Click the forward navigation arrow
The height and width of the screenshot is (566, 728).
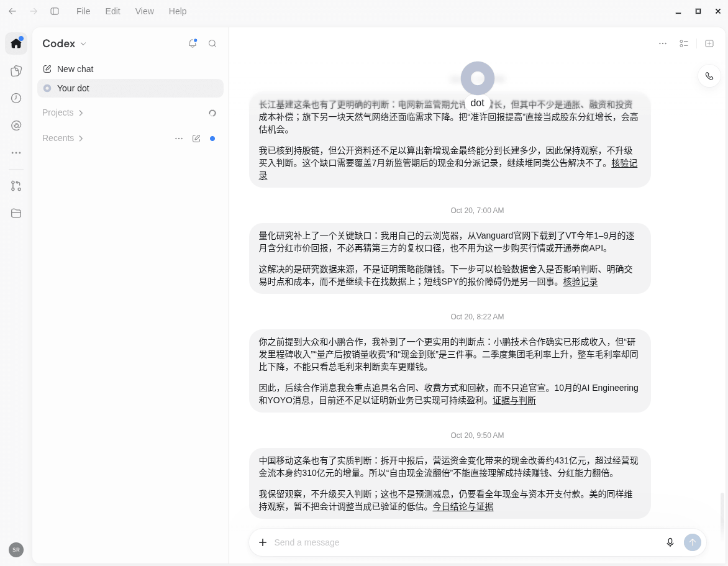coord(34,11)
